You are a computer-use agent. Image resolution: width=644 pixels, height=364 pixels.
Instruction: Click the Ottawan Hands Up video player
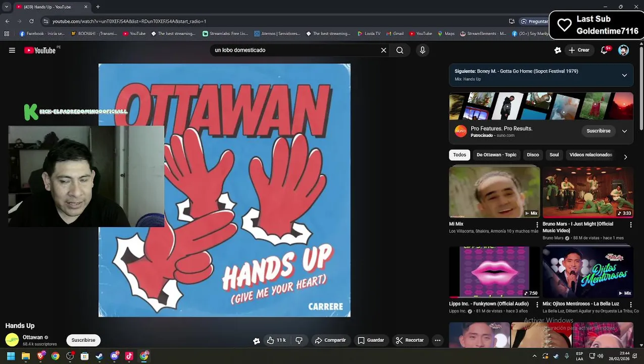point(224,190)
